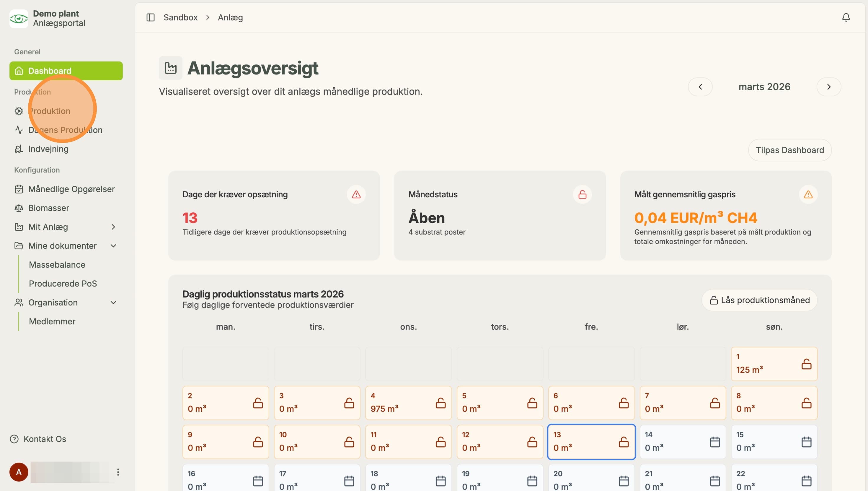Image resolution: width=868 pixels, height=491 pixels.
Task: Open the Indvejning page
Action: coord(66,149)
